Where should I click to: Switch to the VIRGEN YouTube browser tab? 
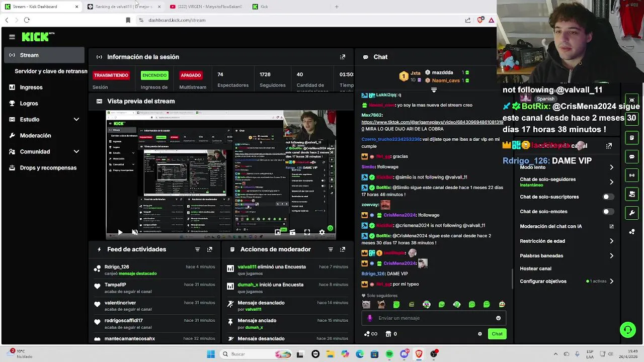click(207, 7)
